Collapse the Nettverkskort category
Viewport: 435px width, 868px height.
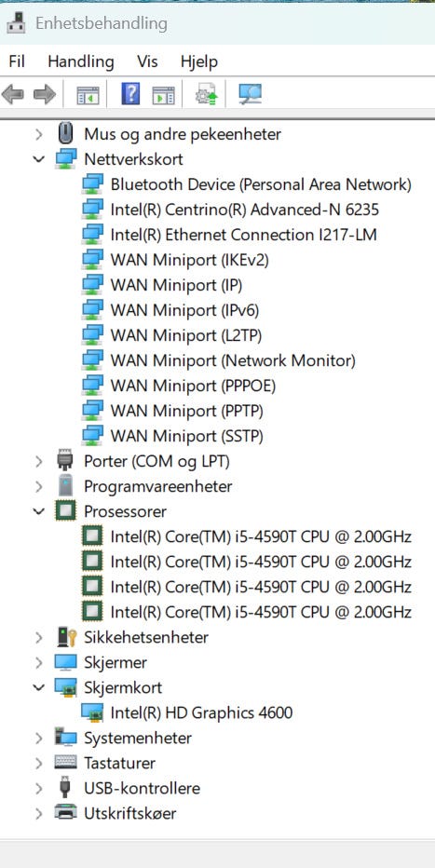click(x=39, y=159)
